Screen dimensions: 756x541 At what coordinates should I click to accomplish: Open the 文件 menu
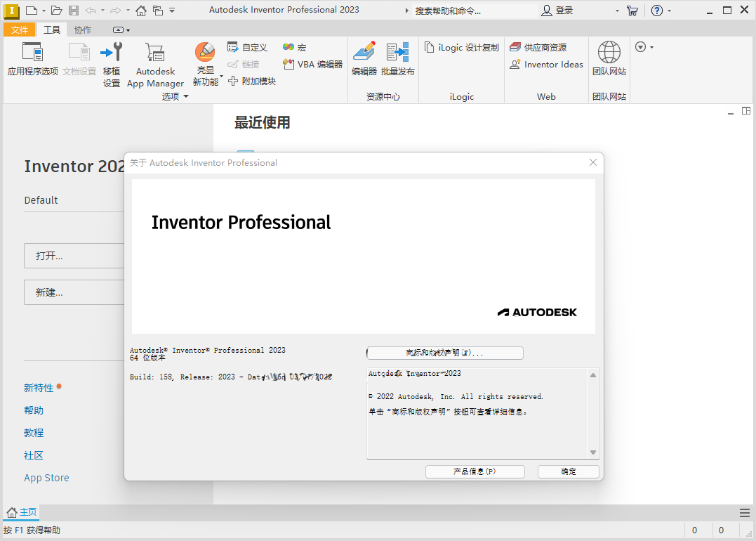coord(20,30)
